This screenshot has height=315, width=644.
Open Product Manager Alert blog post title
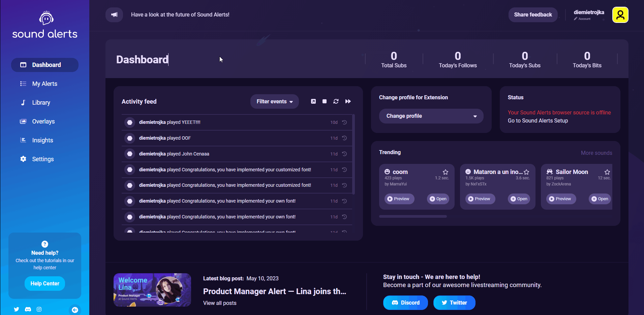[x=275, y=291]
